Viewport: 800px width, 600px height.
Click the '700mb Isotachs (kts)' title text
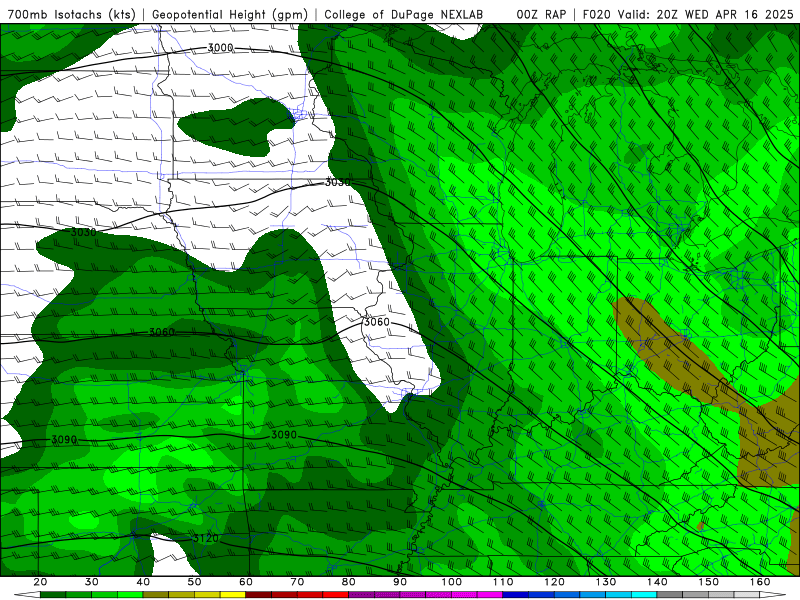point(71,14)
